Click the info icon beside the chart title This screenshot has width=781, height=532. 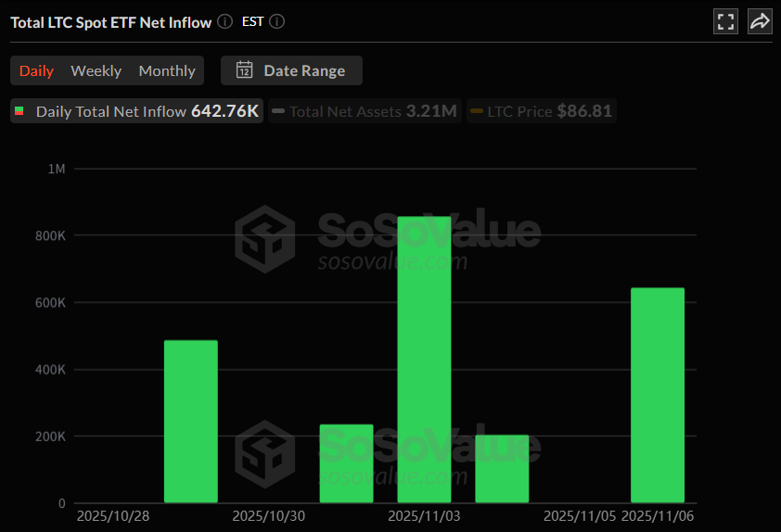(x=224, y=21)
